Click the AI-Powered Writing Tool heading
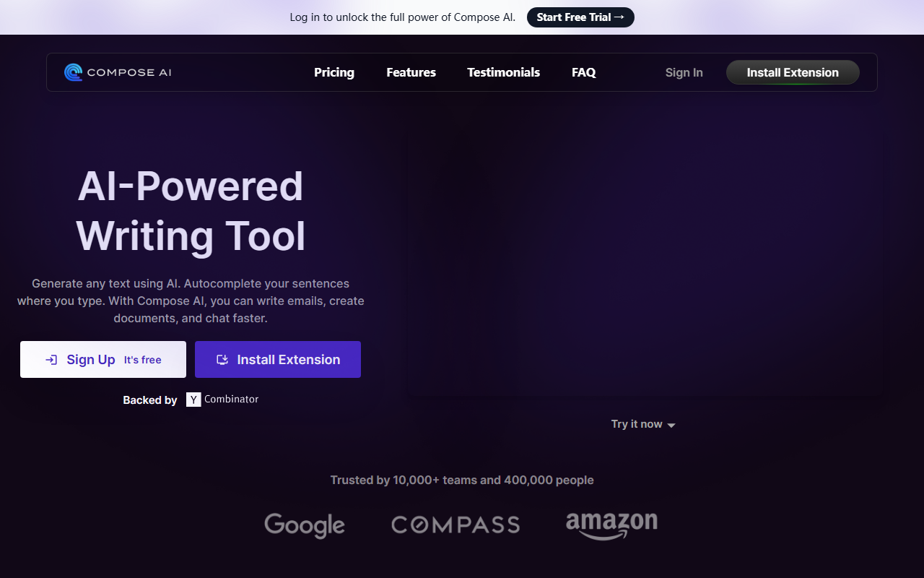The width and height of the screenshot is (924, 578). pos(191,211)
